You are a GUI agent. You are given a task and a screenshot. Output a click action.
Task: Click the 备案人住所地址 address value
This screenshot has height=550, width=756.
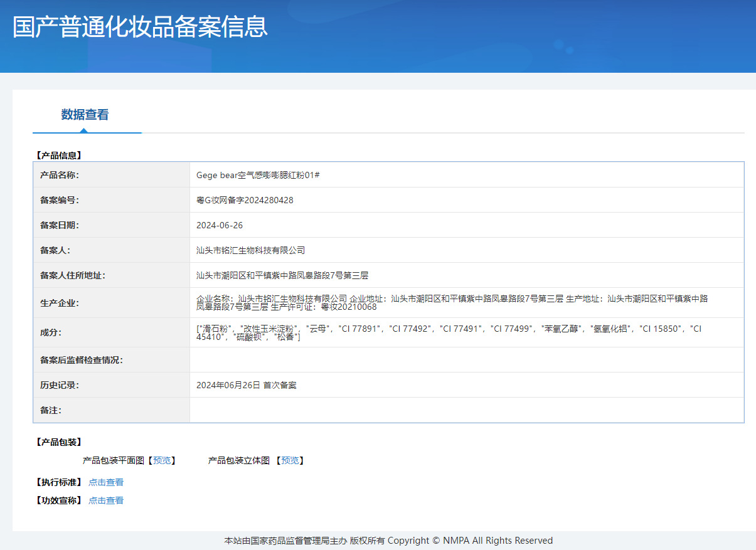click(282, 275)
